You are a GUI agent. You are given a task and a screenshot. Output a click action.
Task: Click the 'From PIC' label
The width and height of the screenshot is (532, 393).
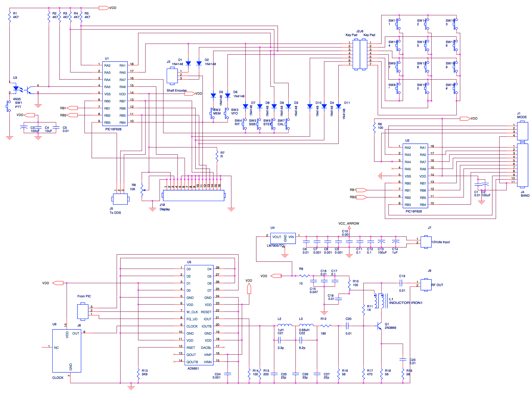point(84,296)
